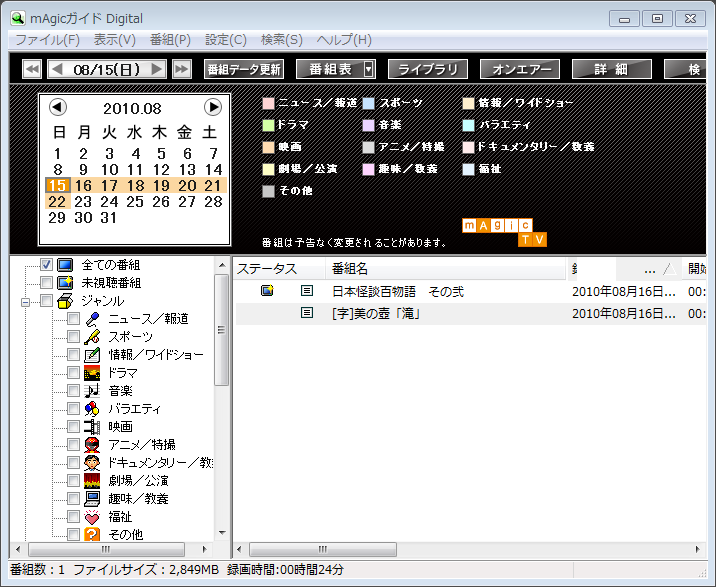The width and height of the screenshot is (716, 587).
Task: Jump forward a week with the double-right arrow
Action: pyautogui.click(x=182, y=69)
